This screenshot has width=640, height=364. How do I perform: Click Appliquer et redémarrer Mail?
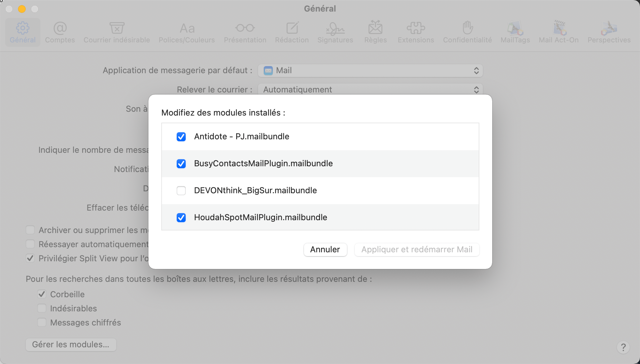click(x=417, y=250)
